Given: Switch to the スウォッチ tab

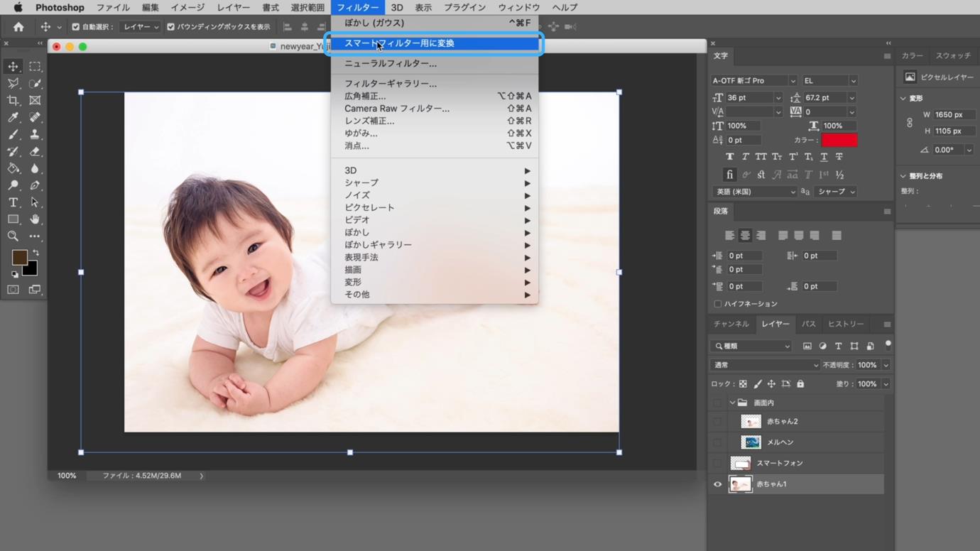Looking at the screenshot, I should click(x=953, y=56).
